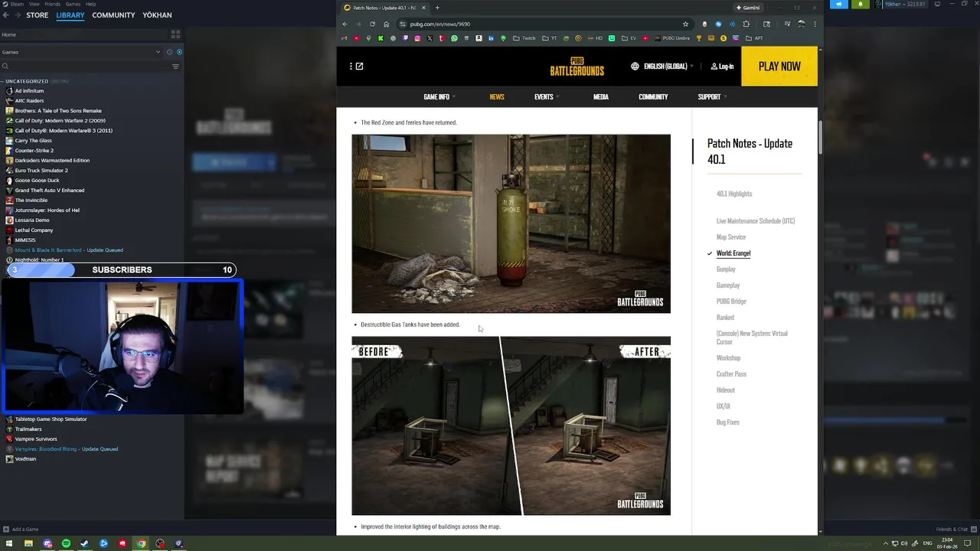Open Spotify from the taskbar
Viewport: 980px width, 551px height.
[66, 543]
